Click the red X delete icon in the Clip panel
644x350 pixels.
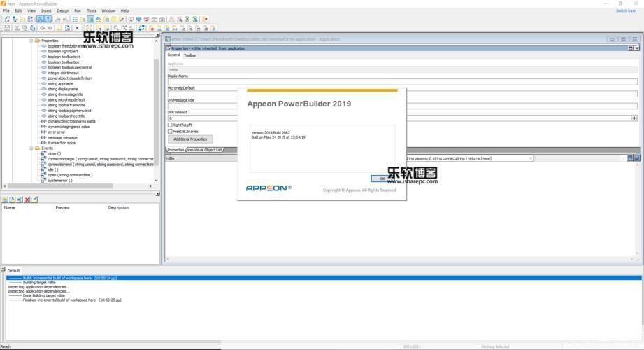click(27, 199)
